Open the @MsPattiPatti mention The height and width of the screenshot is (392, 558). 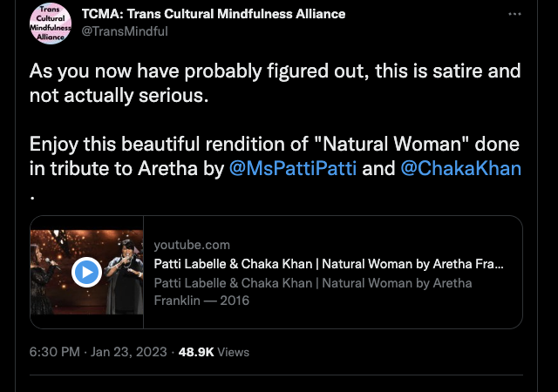tap(292, 168)
